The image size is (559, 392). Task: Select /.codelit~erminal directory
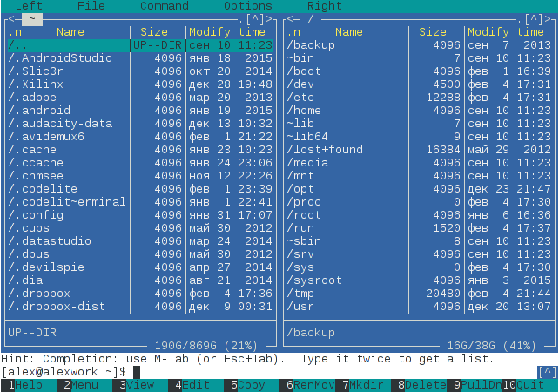pos(140,202)
